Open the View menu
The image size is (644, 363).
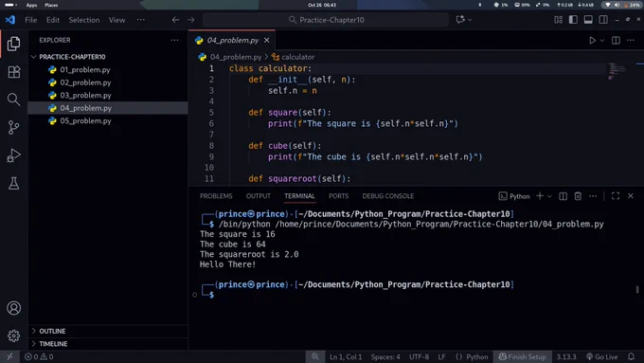tap(117, 20)
